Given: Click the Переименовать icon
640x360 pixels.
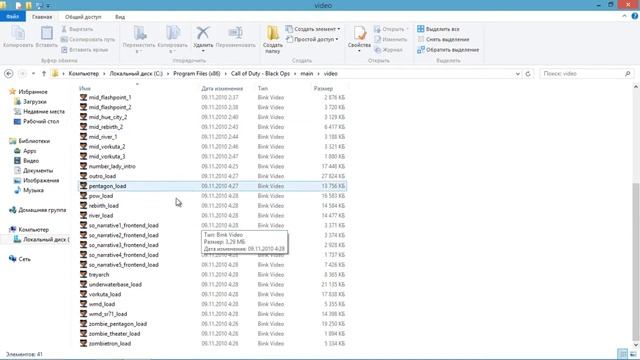Looking at the screenshot, I should [236, 33].
